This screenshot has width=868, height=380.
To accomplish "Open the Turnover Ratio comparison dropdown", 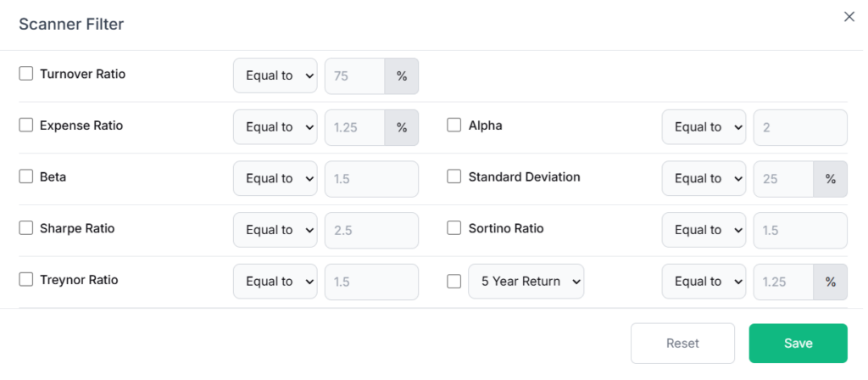I will [275, 75].
